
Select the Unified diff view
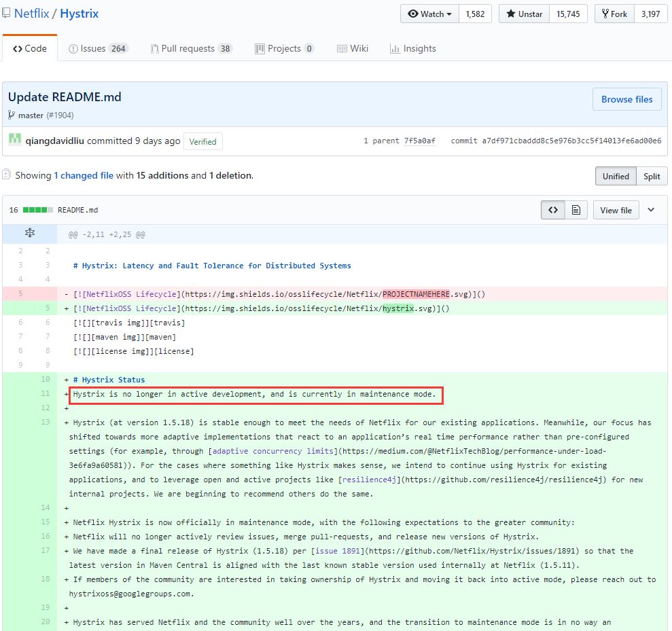[x=616, y=176]
